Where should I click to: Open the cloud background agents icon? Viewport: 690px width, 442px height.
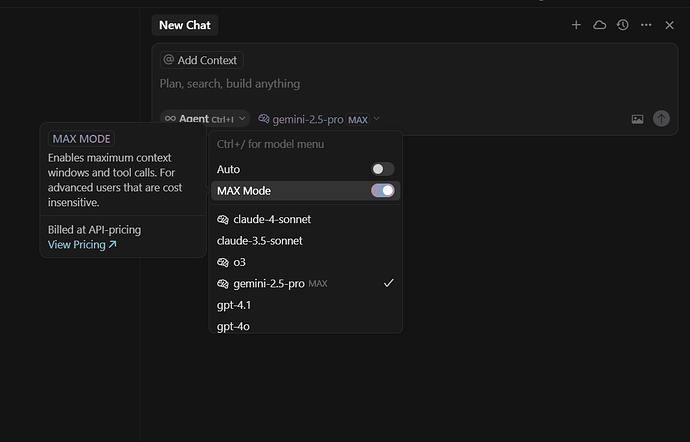point(599,25)
